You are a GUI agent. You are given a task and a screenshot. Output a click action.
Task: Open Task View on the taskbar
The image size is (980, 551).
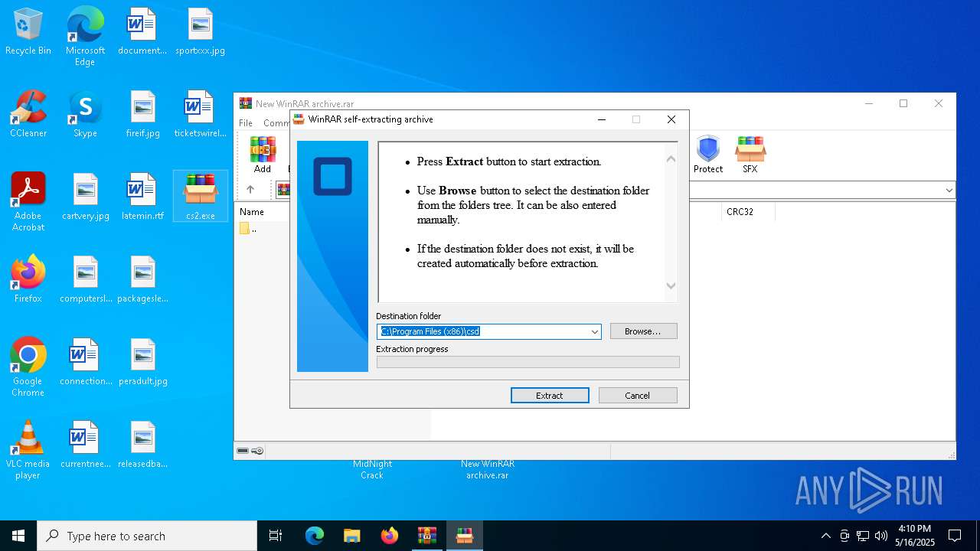[276, 536]
